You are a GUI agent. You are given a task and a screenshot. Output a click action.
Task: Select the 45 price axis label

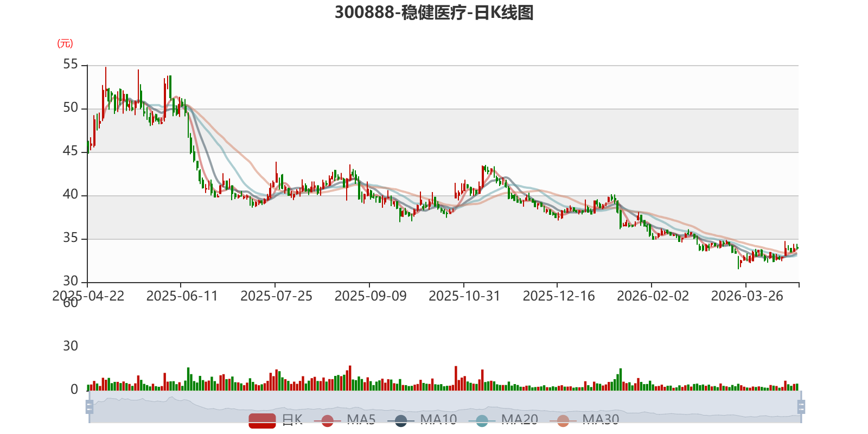(x=71, y=151)
